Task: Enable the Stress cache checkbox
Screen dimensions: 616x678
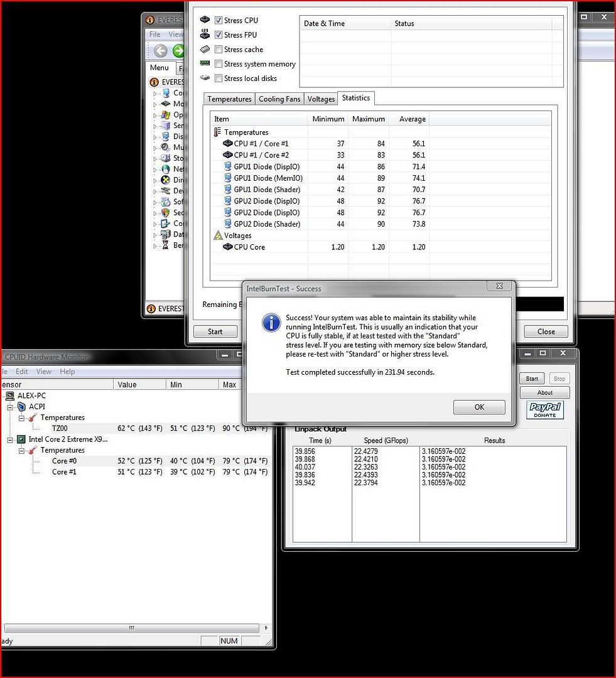Action: (x=219, y=50)
